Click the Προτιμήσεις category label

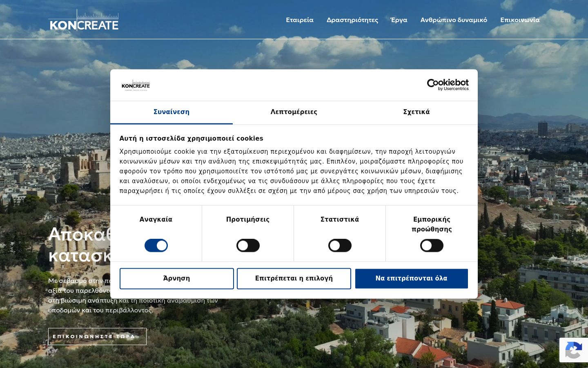click(x=248, y=220)
